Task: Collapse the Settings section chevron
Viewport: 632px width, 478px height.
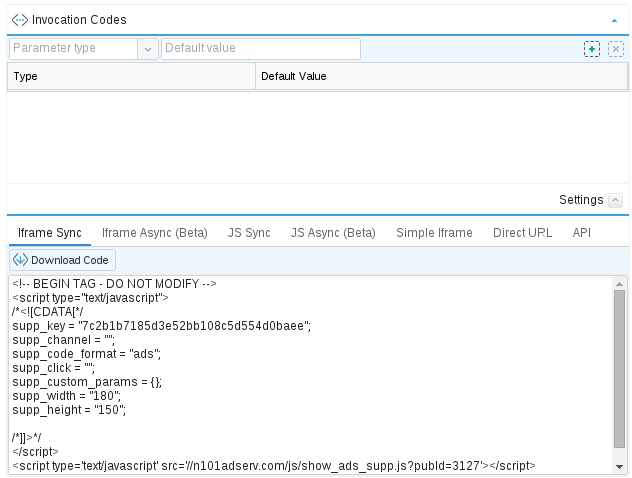Action: coord(615,200)
